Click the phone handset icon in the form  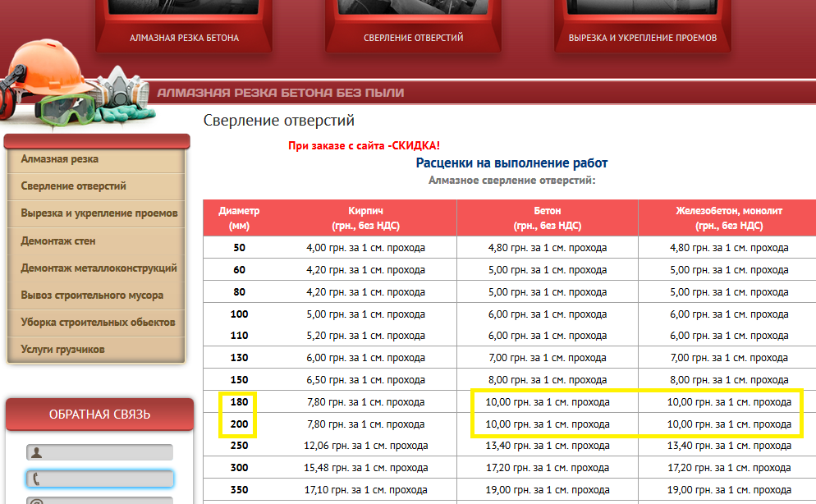[35, 479]
